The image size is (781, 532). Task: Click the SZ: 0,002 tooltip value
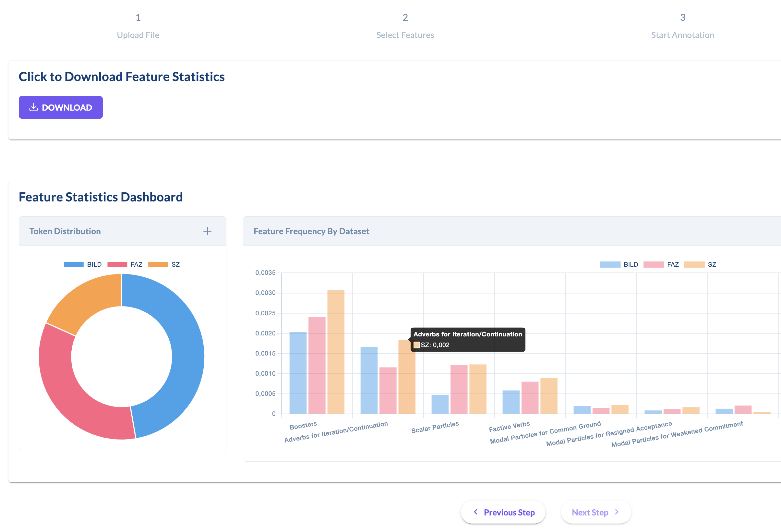tap(435, 345)
